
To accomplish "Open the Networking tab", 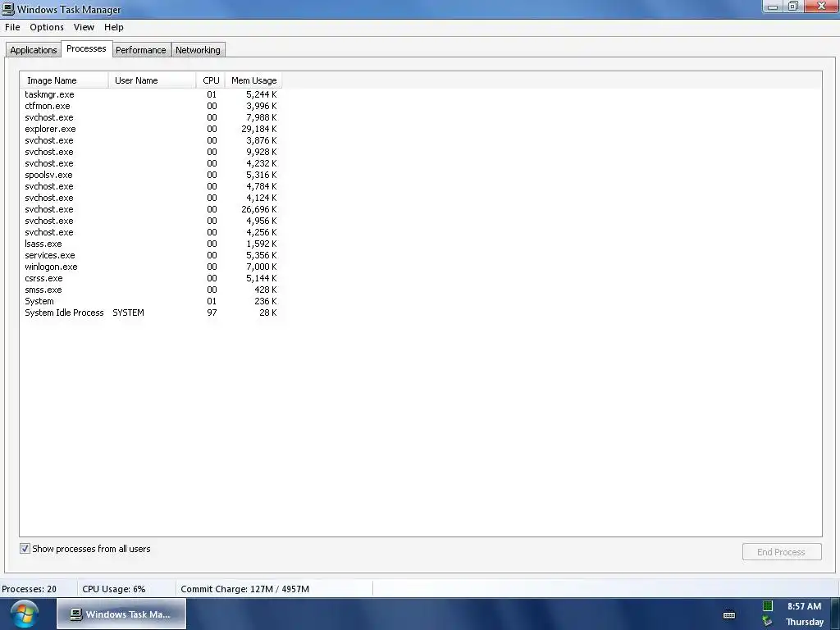I will point(198,50).
